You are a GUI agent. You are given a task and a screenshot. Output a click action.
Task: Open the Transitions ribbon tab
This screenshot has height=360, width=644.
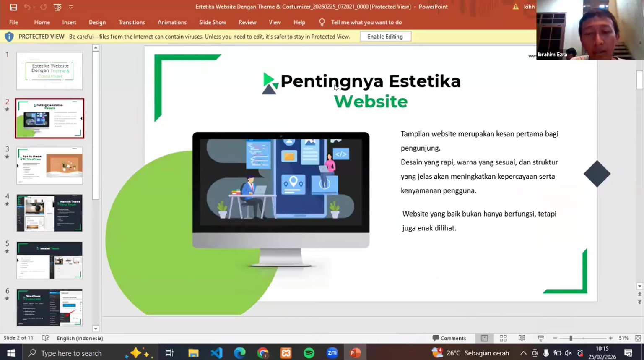(132, 22)
